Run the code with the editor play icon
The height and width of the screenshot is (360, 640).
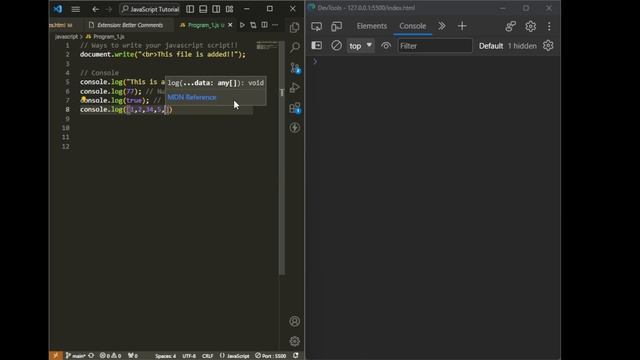[x=242, y=25]
